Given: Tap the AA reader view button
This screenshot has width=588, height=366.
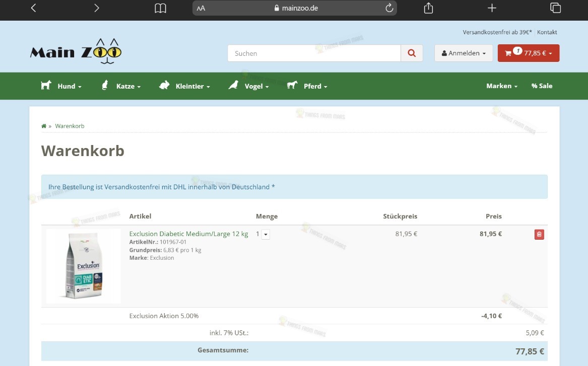Looking at the screenshot, I should 201,8.
